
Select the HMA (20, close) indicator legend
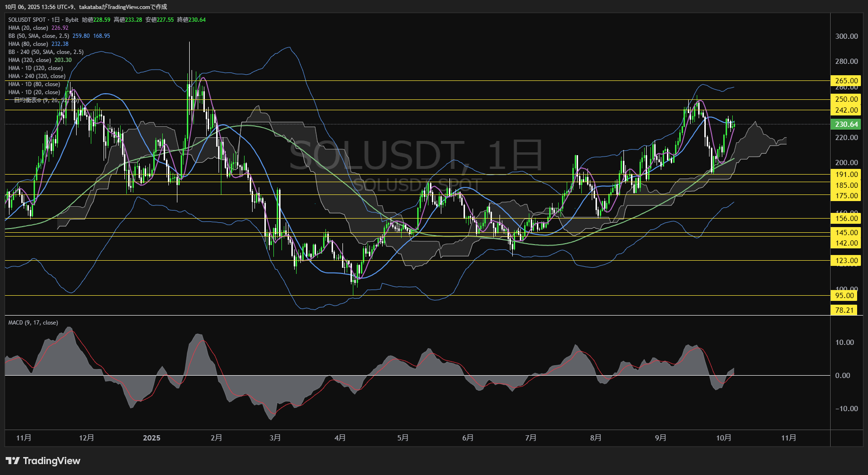coord(28,28)
